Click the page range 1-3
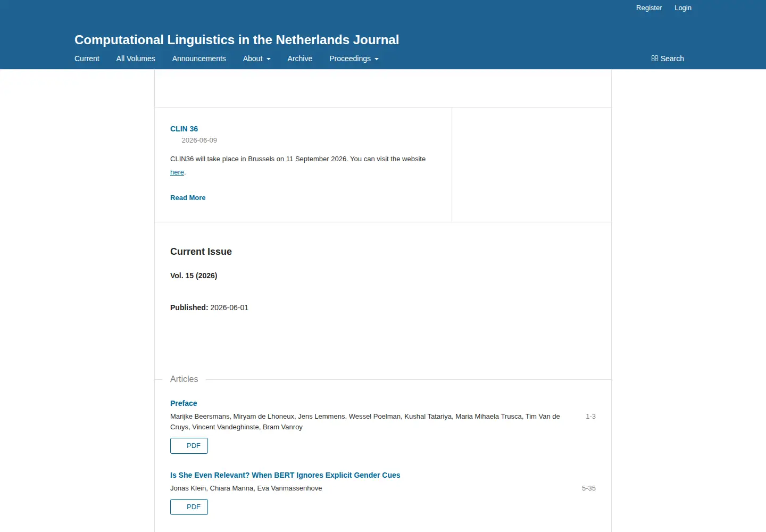 tap(590, 417)
